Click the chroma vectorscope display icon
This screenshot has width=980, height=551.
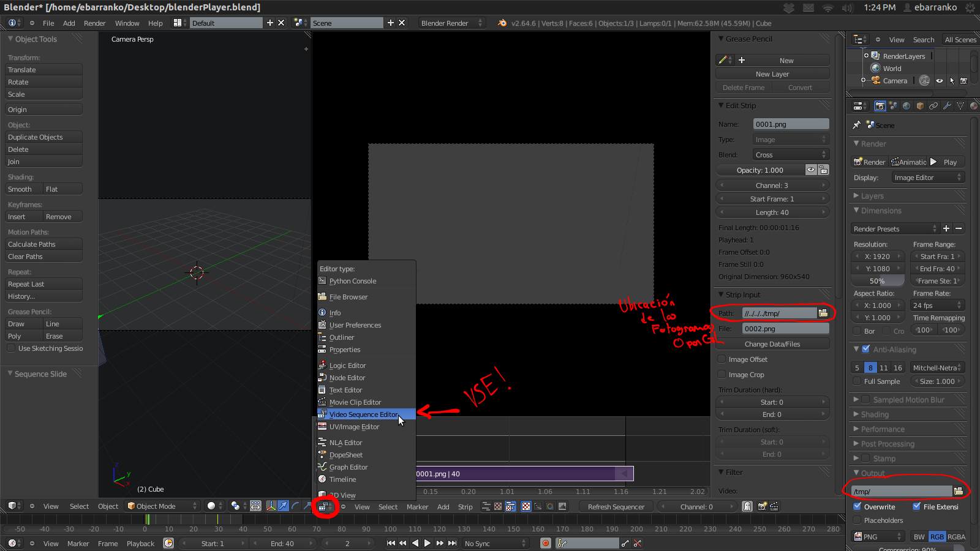(550, 506)
